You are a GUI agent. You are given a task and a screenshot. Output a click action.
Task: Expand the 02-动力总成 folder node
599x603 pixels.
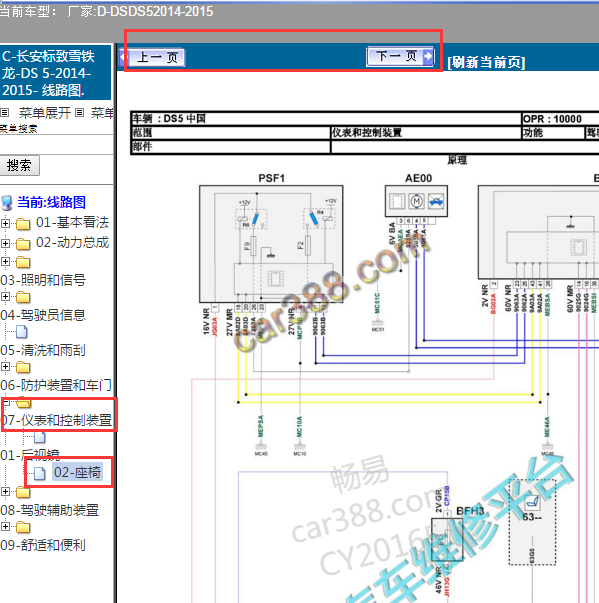tap(5, 243)
